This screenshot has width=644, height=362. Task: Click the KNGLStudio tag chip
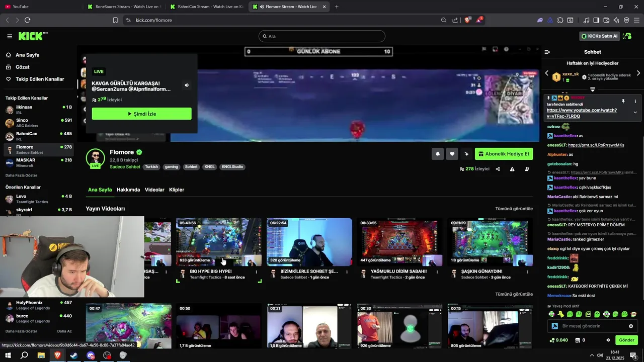[x=232, y=167]
